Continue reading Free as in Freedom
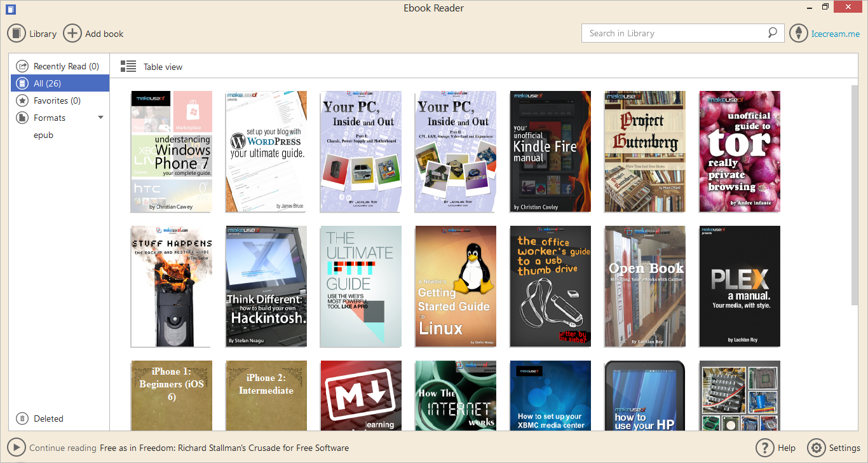Screen dimensions: 868x463 tap(224, 448)
